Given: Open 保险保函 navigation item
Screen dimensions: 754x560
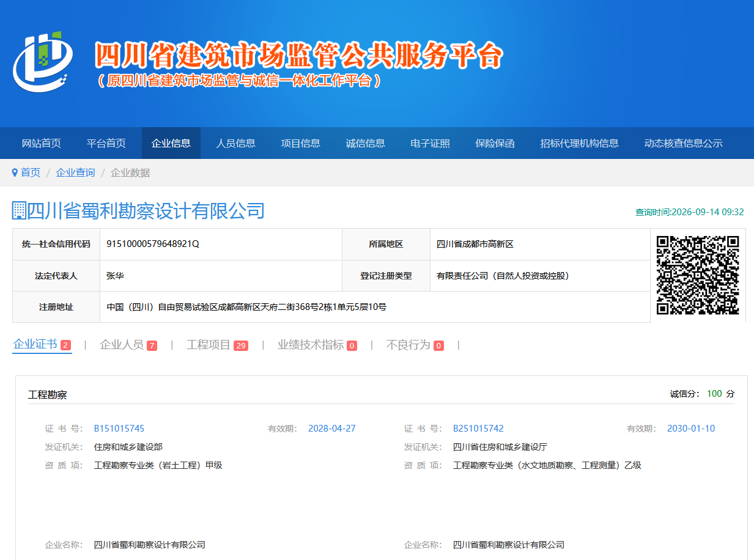Looking at the screenshot, I should tap(495, 143).
